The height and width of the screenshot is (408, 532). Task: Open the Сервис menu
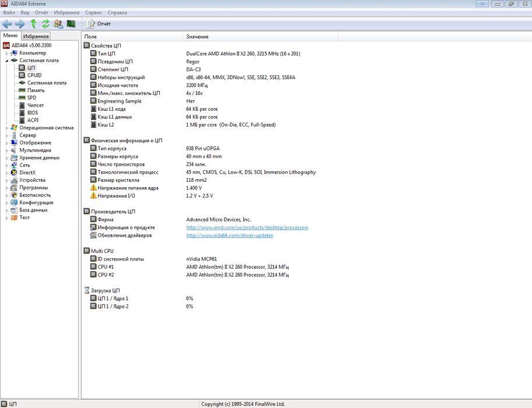93,13
